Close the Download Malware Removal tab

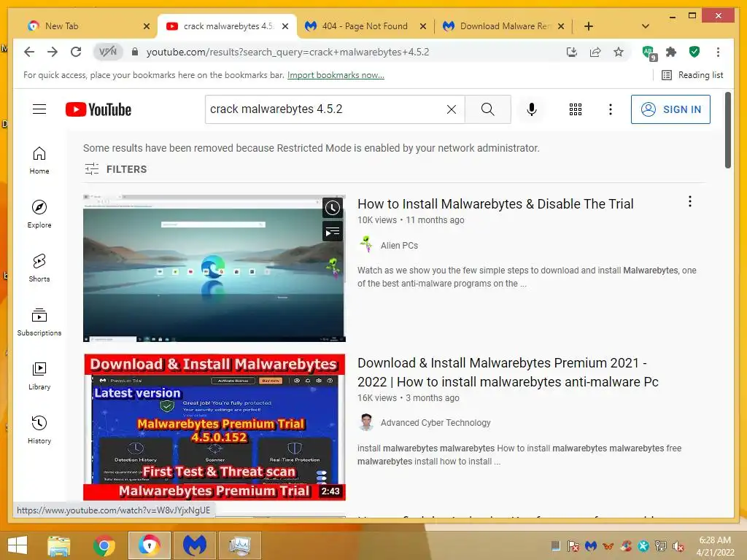(561, 26)
